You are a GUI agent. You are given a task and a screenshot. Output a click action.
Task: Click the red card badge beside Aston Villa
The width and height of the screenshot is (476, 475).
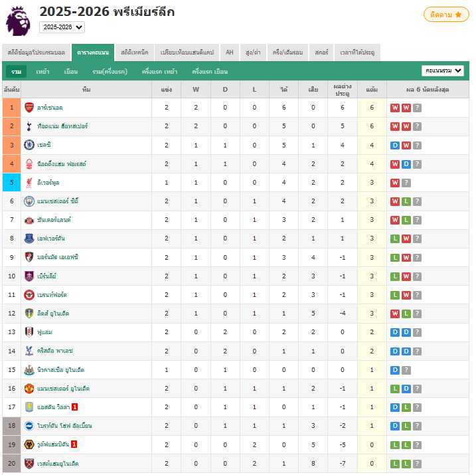pyautogui.click(x=74, y=407)
